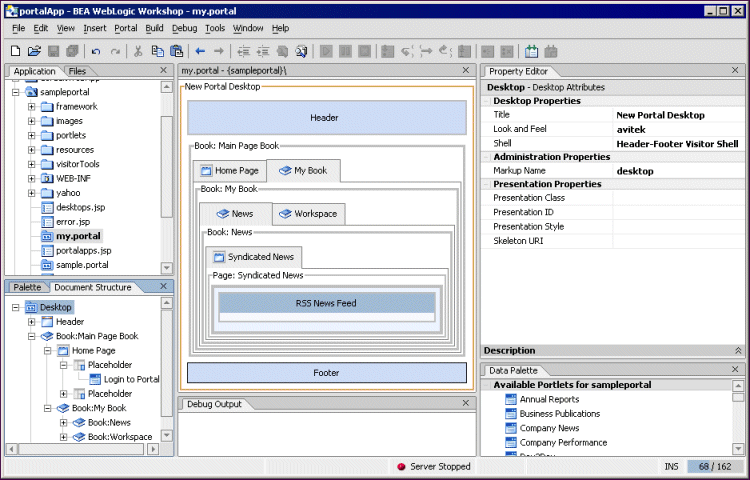Expand the images folder
Screen dimensions: 750x480
(32, 121)
